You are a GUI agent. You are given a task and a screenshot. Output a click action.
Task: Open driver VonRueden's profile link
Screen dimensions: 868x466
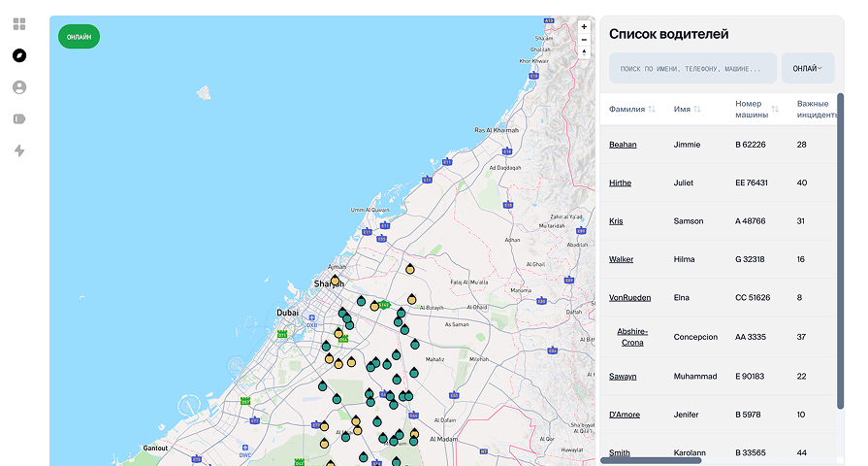pyautogui.click(x=629, y=297)
